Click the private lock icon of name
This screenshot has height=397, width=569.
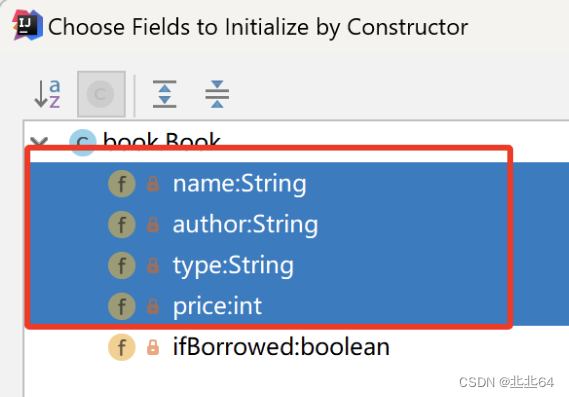[153, 184]
